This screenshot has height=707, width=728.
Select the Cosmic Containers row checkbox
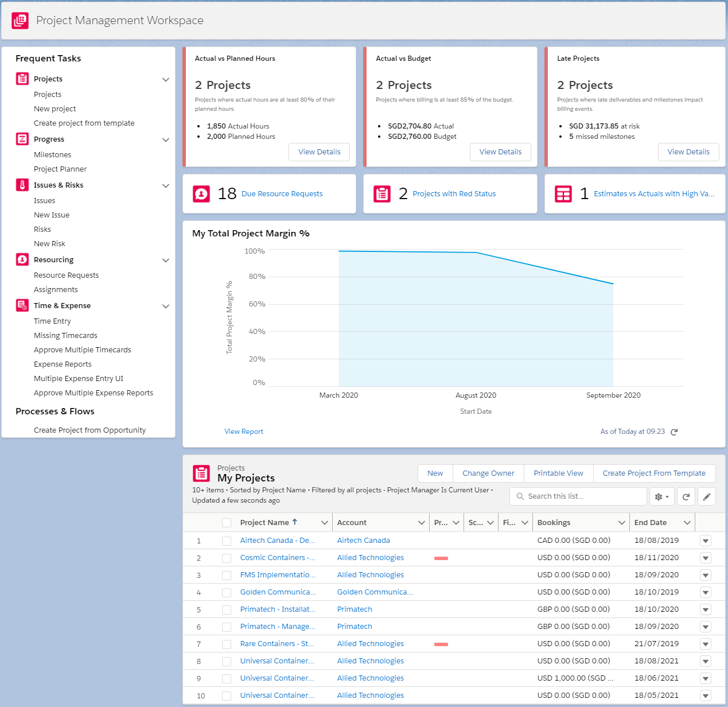[x=227, y=558]
